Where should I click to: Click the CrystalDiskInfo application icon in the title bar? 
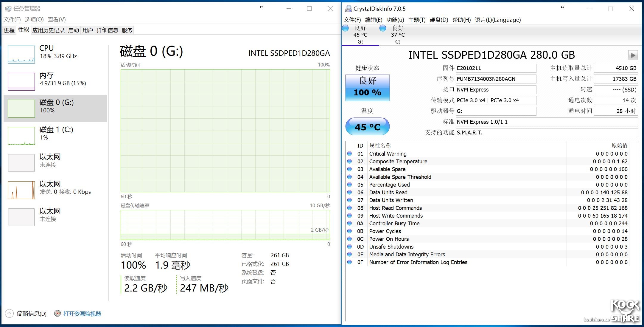click(348, 9)
